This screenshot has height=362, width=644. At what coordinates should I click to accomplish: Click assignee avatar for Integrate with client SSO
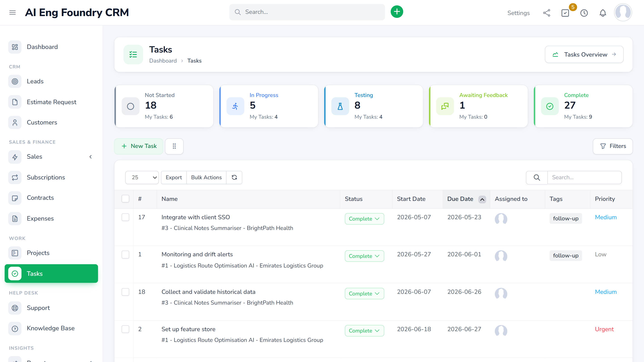pos(501,219)
